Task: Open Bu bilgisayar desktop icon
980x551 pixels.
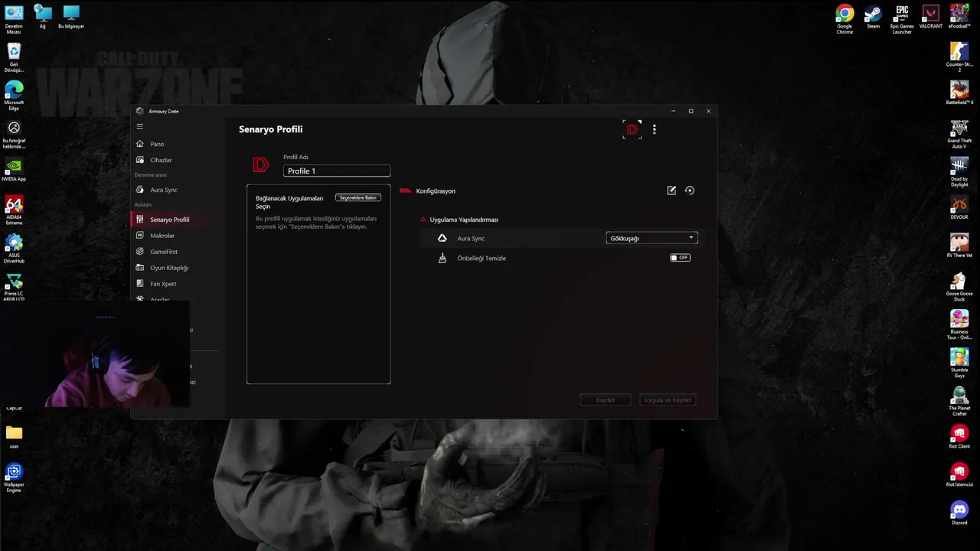Action: pyautogui.click(x=71, y=17)
